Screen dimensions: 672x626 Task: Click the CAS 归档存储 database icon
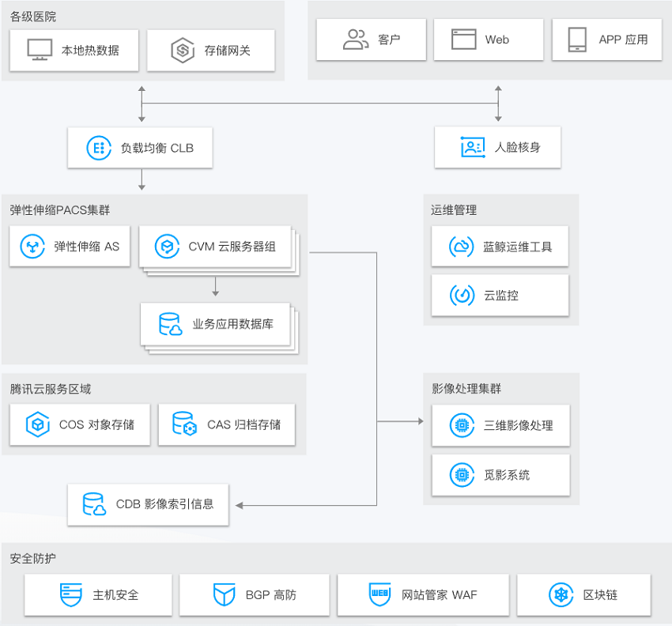coord(184,424)
